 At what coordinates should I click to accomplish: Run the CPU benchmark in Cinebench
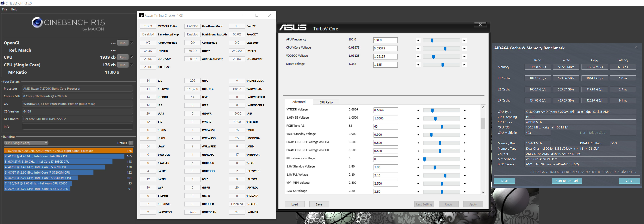coord(122,57)
